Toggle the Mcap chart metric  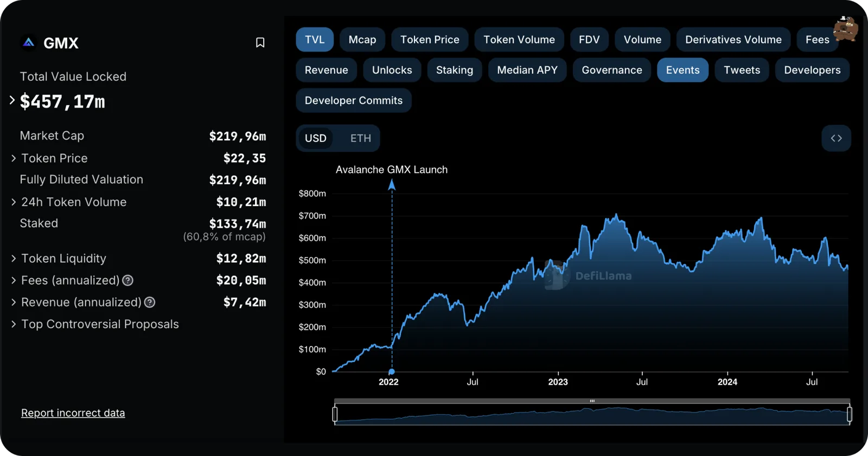point(362,40)
